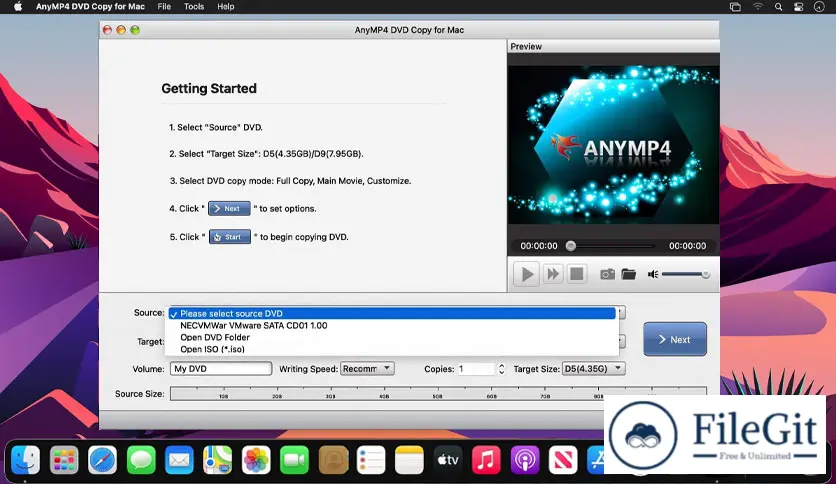
Task: Open Finder from the dock
Action: click(26, 459)
